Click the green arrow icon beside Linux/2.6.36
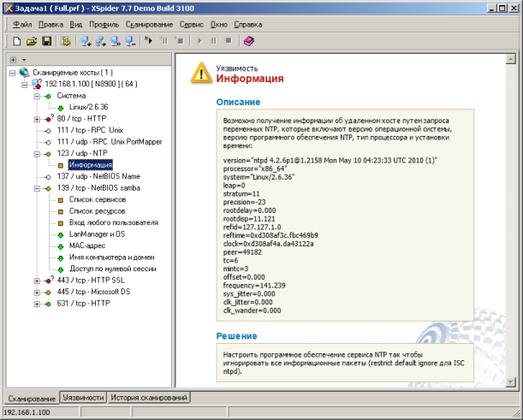 pyautogui.click(x=61, y=108)
